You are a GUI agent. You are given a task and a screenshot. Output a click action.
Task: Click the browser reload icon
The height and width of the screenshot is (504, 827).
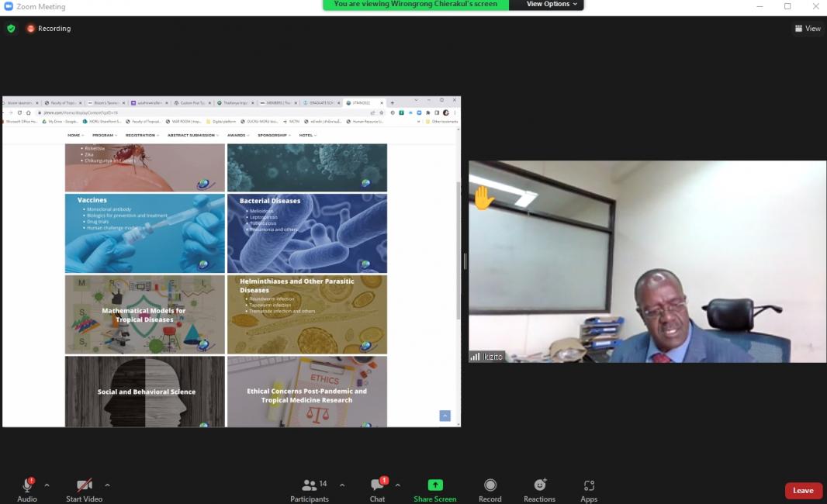[19, 113]
